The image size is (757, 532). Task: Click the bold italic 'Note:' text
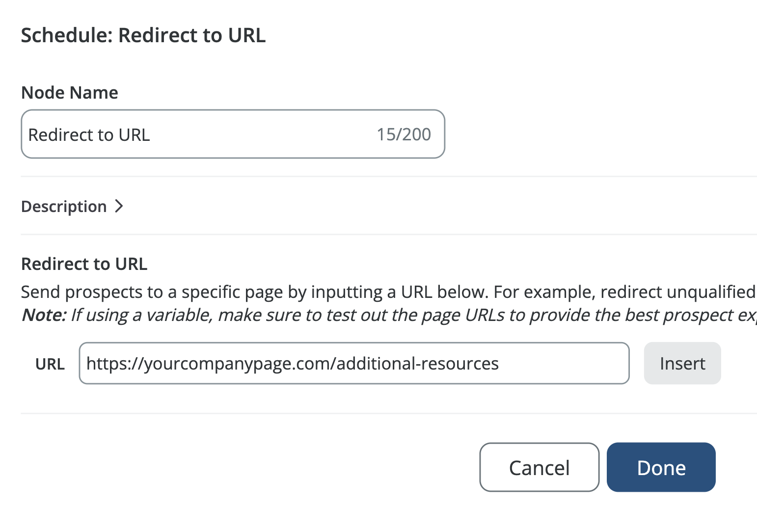click(x=44, y=315)
